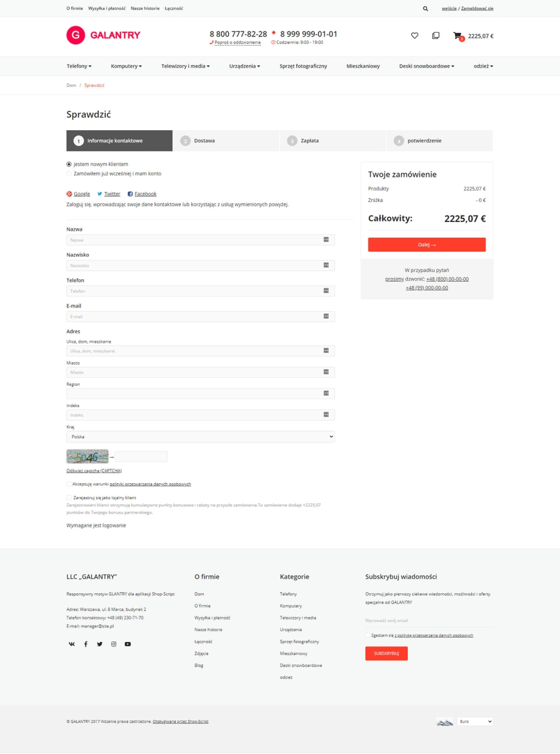Image resolution: width=560 pixels, height=754 pixels.
Task: Check "Akceptuję warunki" privacy policy checkbox
Action: tap(69, 484)
